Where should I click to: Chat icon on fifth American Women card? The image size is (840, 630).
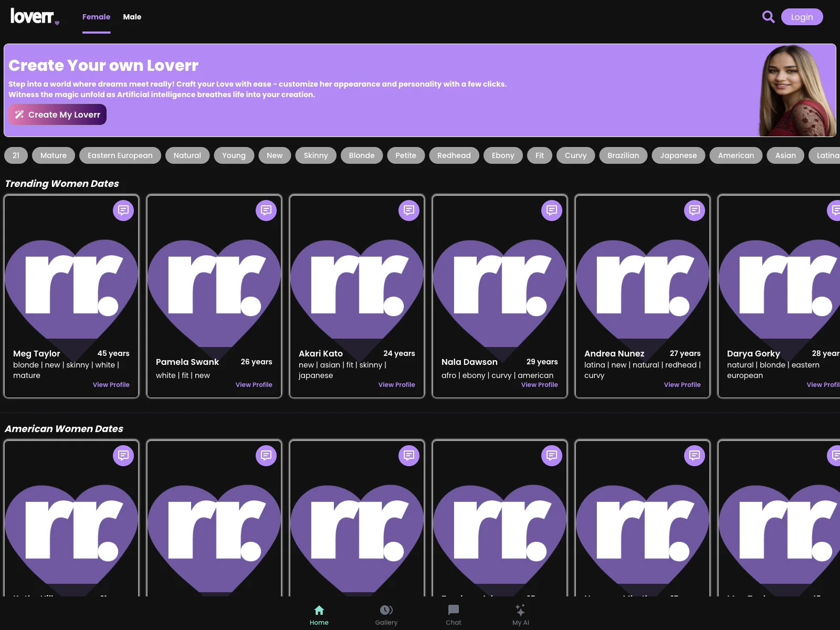[695, 456]
